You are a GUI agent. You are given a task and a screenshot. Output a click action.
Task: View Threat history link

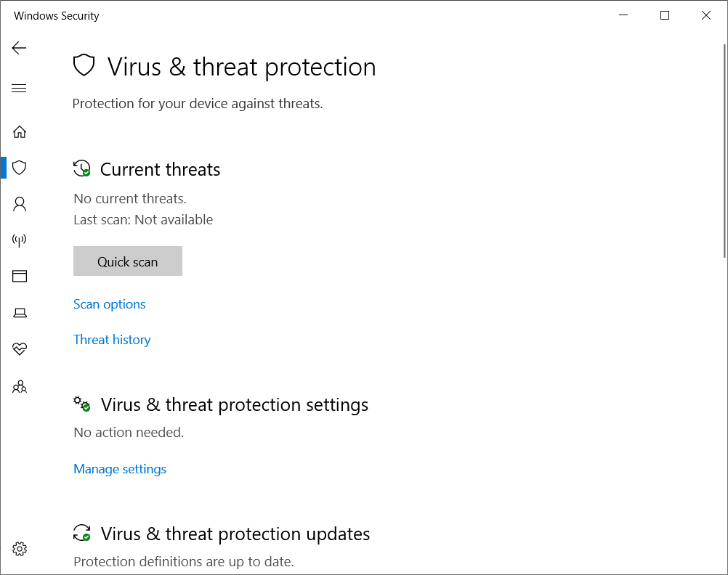(x=112, y=340)
